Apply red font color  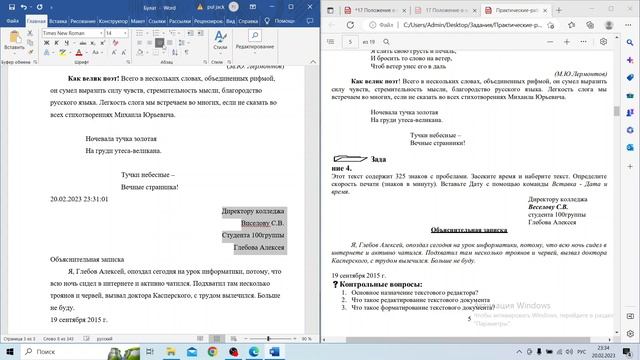[79, 52]
